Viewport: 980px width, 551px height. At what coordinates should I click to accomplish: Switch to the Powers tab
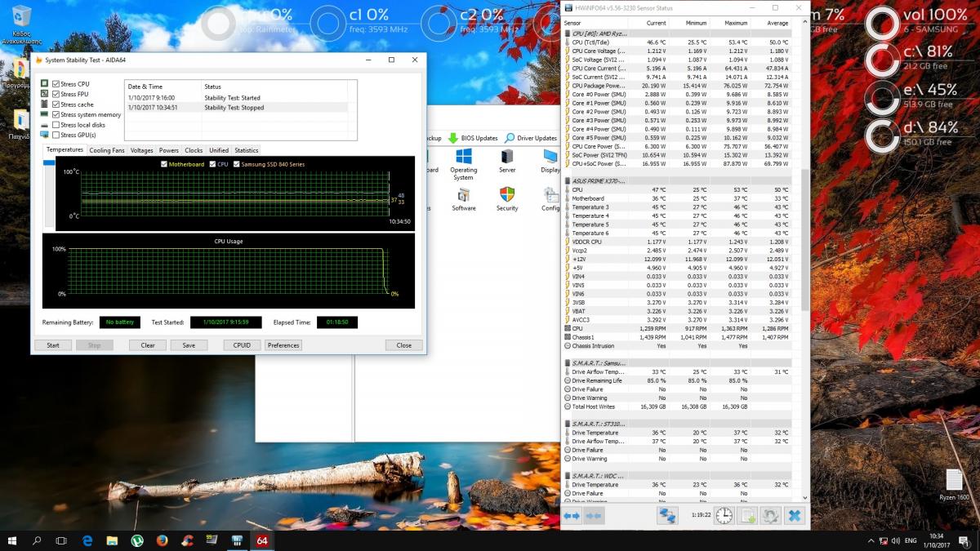(169, 150)
